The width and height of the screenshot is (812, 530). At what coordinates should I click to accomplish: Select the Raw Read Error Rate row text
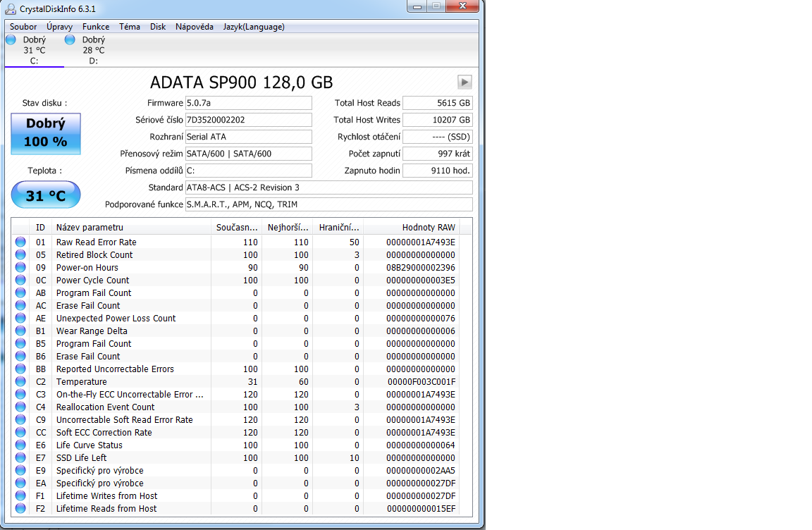[x=97, y=242]
